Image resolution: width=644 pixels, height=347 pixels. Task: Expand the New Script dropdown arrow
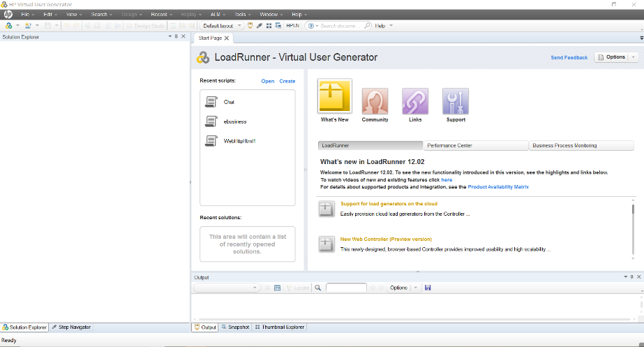(x=17, y=26)
